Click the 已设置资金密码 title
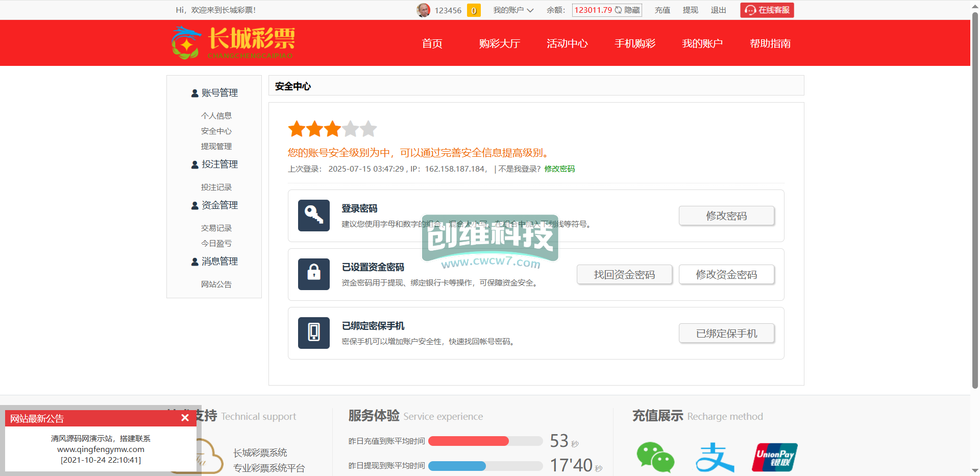 pyautogui.click(x=373, y=267)
